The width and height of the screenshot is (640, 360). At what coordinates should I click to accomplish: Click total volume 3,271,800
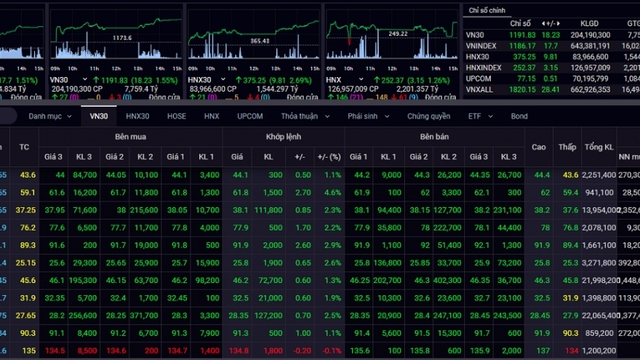coord(599,263)
